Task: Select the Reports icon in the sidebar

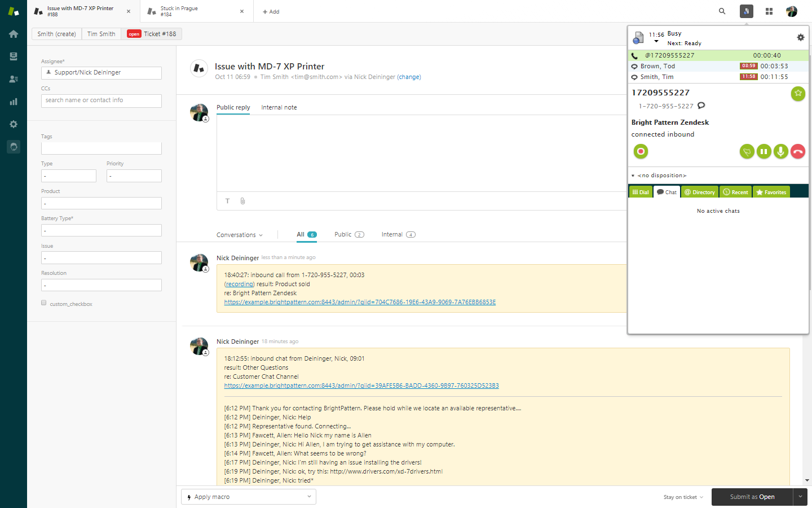Action: point(13,102)
